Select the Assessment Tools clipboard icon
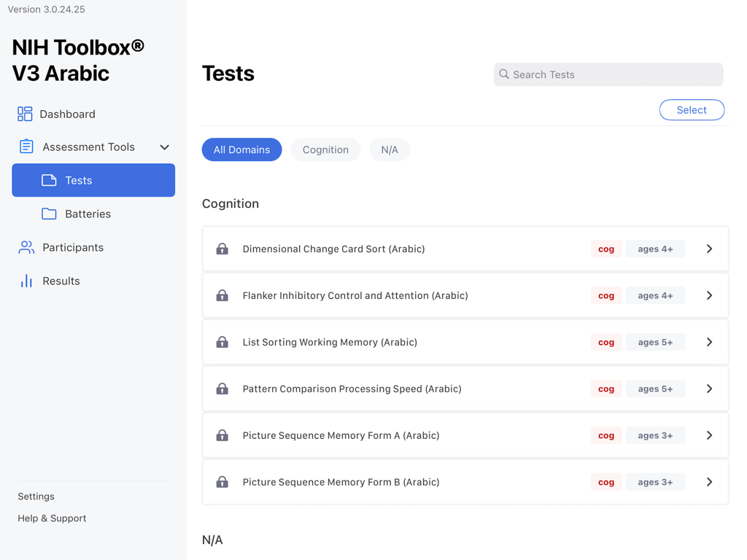This screenshot has height=560, width=747. [25, 147]
